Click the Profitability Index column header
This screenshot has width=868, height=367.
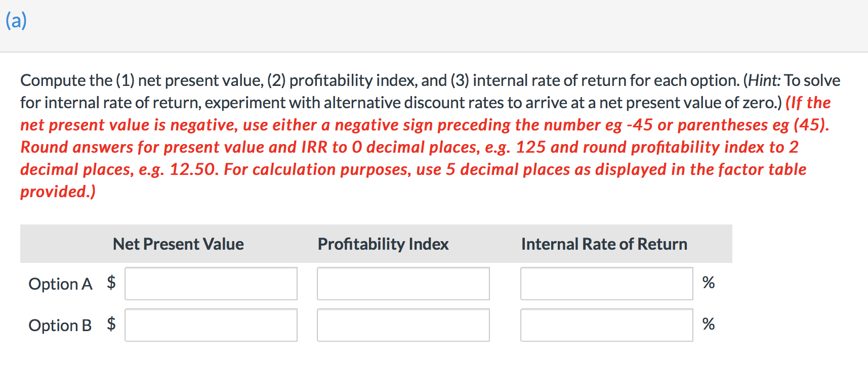coord(383,244)
